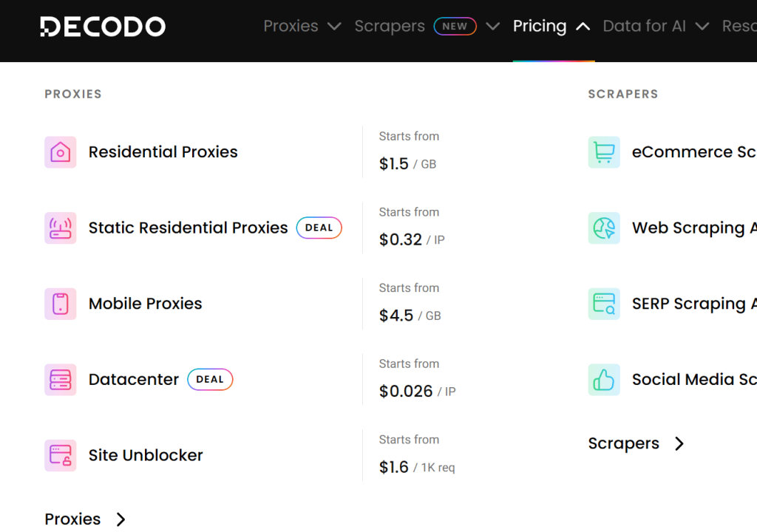Click the Static Residential Proxies router icon
This screenshot has width=757, height=532.
pos(61,228)
